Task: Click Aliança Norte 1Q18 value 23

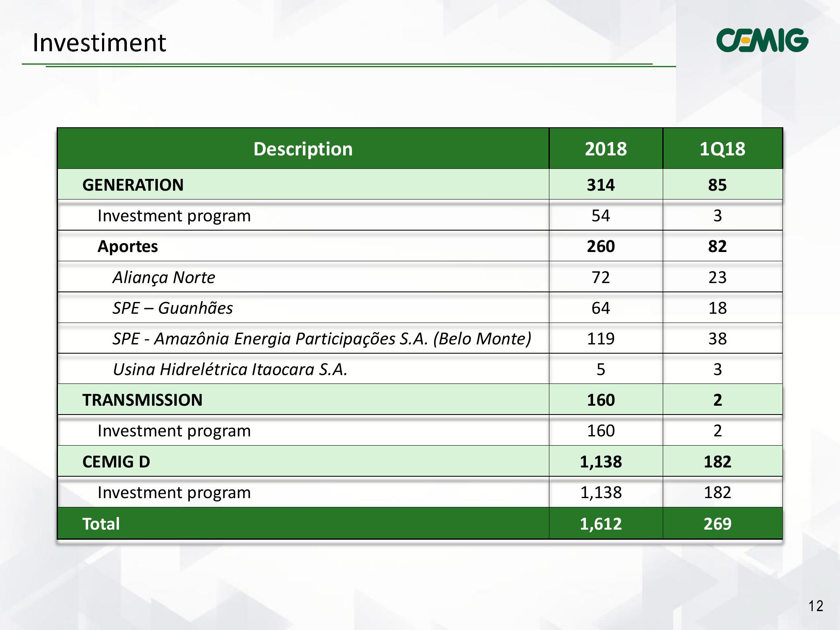Action: point(717,277)
